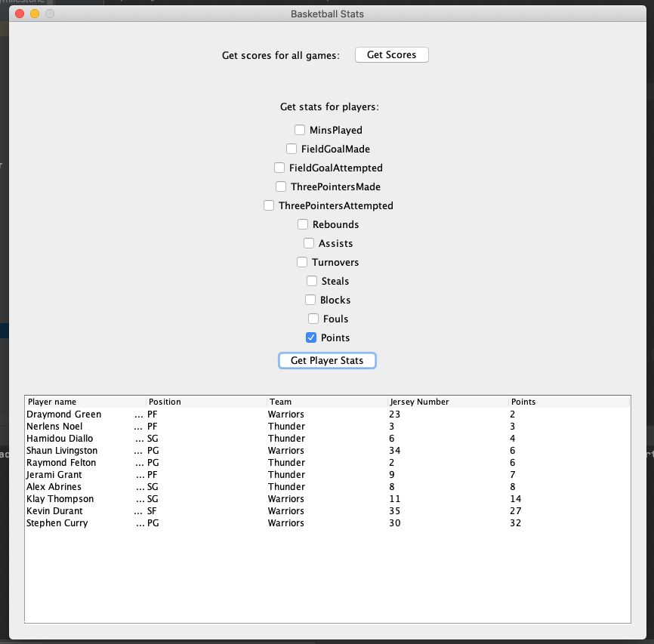
Task: Uncheck the Points checkbox
Action: tap(310, 337)
